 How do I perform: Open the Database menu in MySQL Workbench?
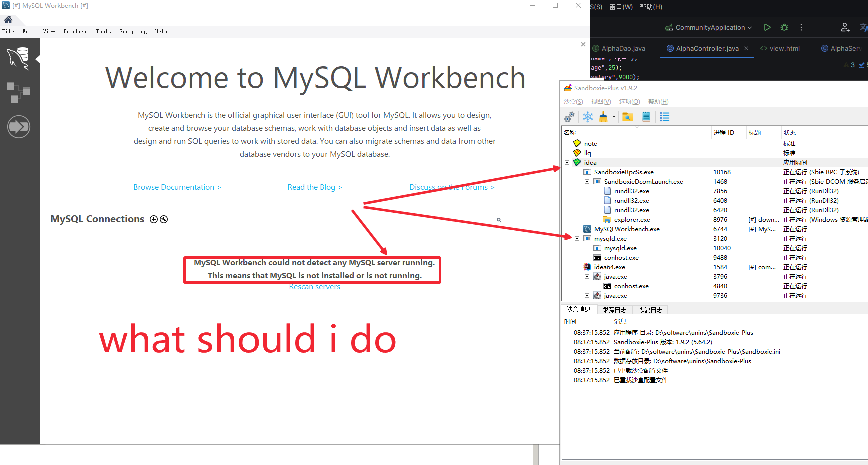(x=75, y=31)
